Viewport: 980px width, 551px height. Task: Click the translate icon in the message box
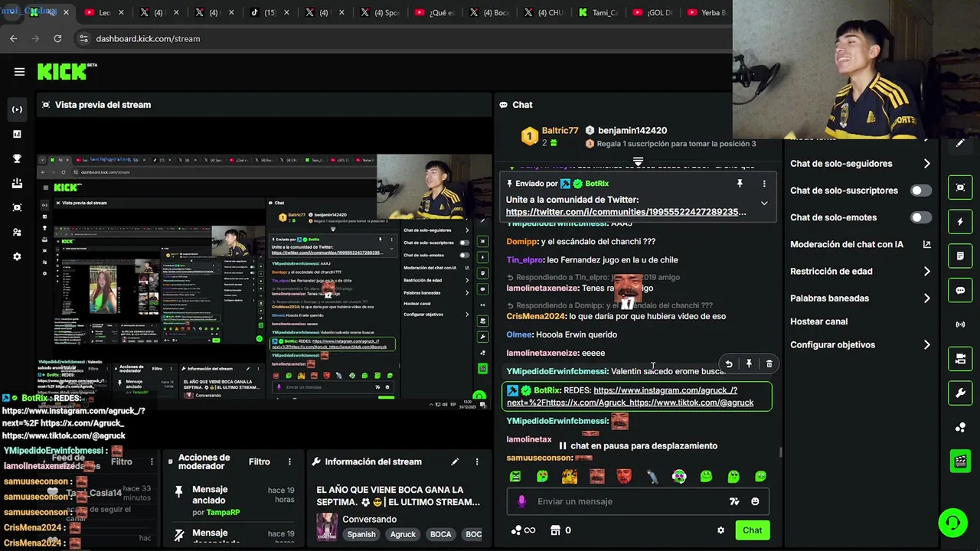point(734,501)
